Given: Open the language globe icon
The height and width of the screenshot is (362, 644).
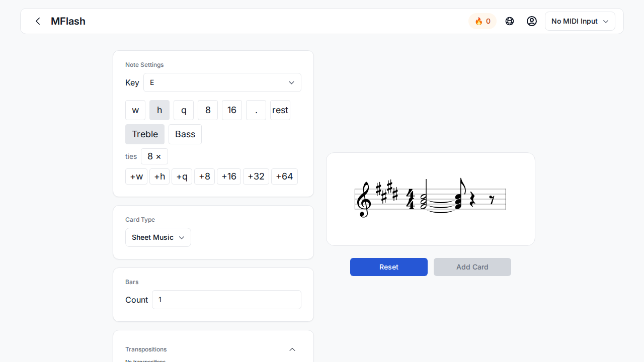Looking at the screenshot, I should (x=510, y=21).
